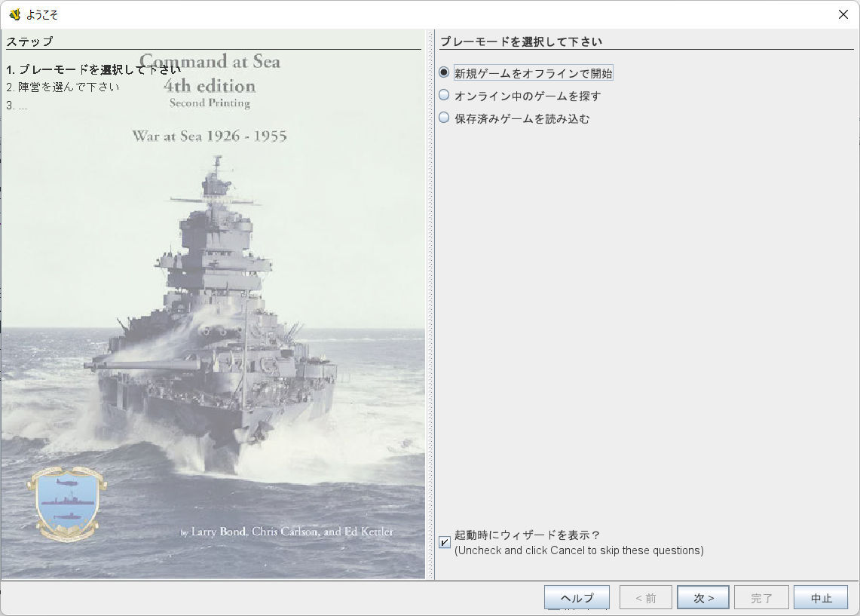
Task: Close the ようこそ wizard window
Action: coord(843,14)
